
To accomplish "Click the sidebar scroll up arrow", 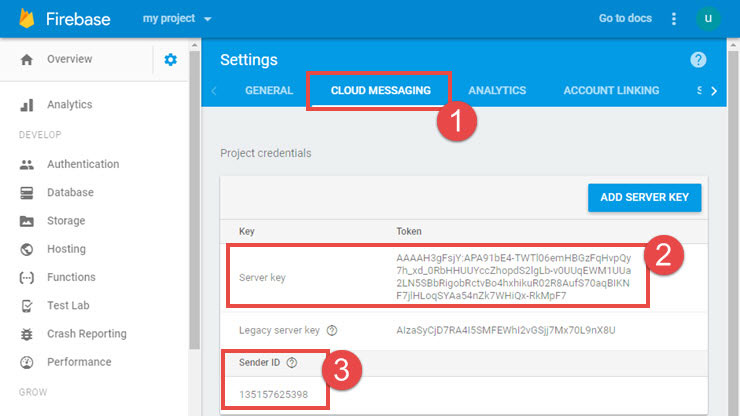I will (x=194, y=45).
